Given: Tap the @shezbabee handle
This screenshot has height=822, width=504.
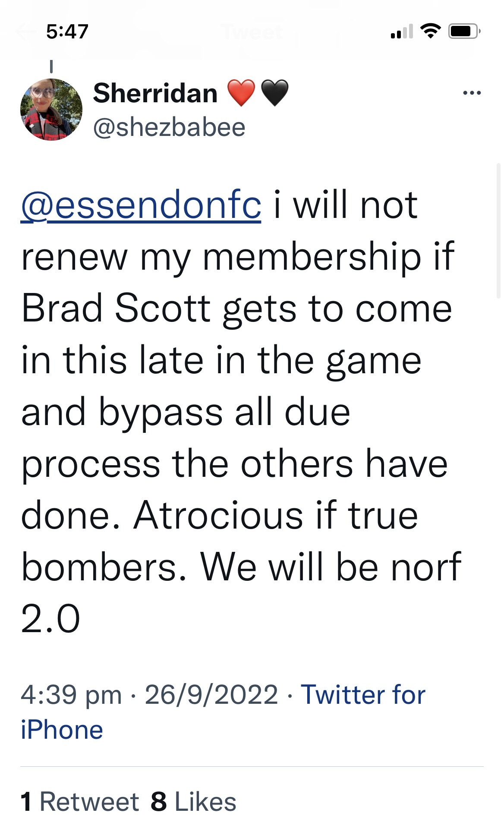Looking at the screenshot, I should tap(169, 127).
